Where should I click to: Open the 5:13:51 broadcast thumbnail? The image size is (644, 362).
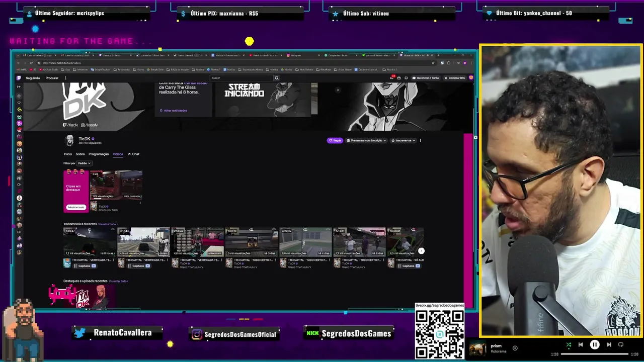pyautogui.click(x=360, y=242)
